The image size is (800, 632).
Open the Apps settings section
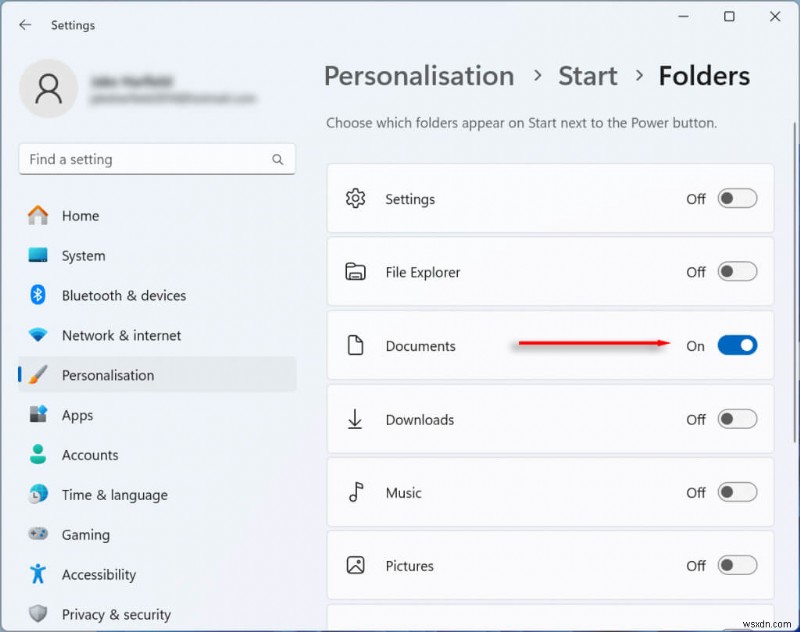157,415
